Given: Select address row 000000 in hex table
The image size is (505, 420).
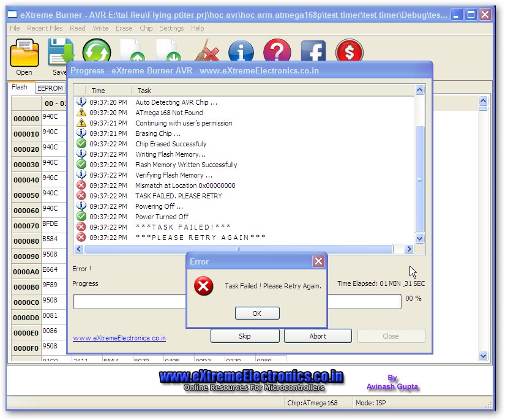Looking at the screenshot, I should coord(26,119).
